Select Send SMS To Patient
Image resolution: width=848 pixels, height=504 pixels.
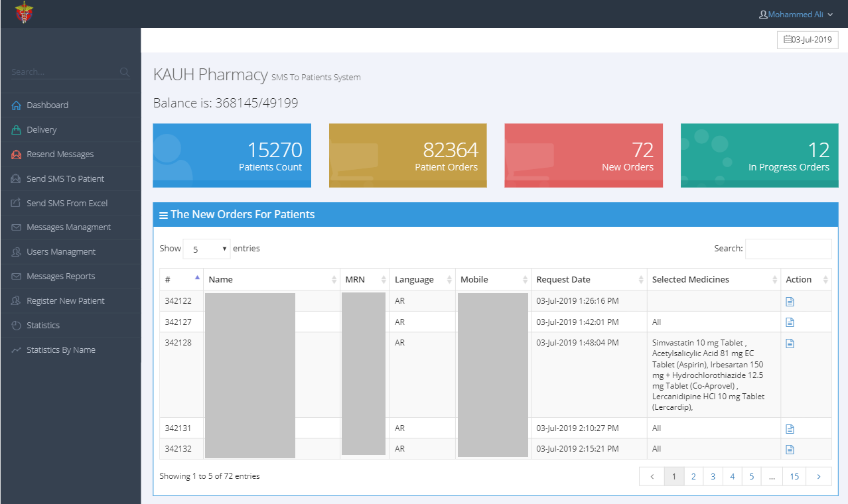(70, 179)
